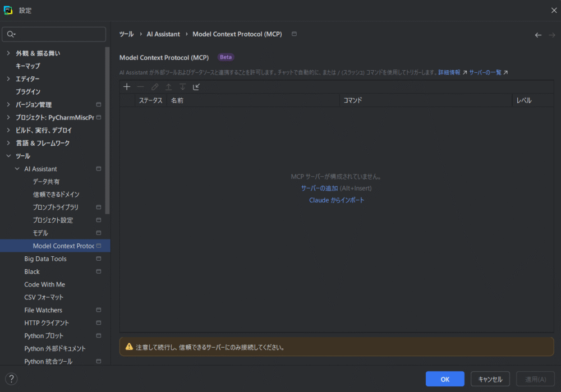The height and width of the screenshot is (392, 561).
Task: Click the ツール breadcrumb
Action: pos(126,34)
